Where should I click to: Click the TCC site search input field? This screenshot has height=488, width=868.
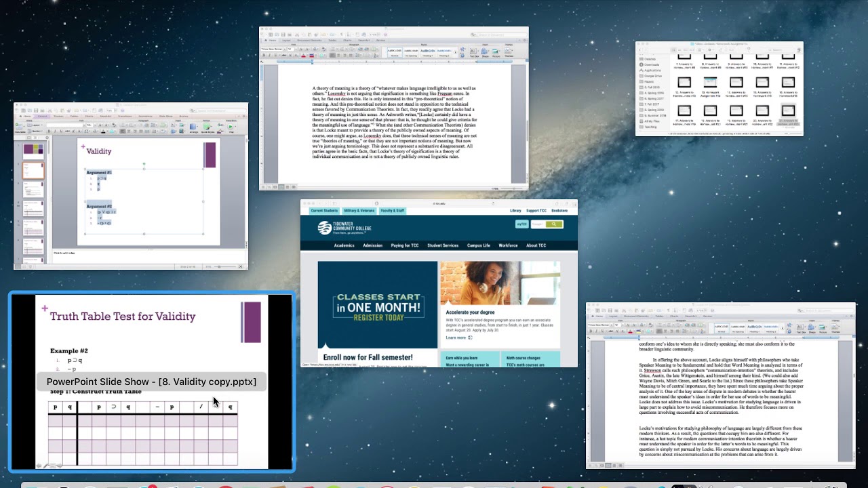(x=538, y=224)
